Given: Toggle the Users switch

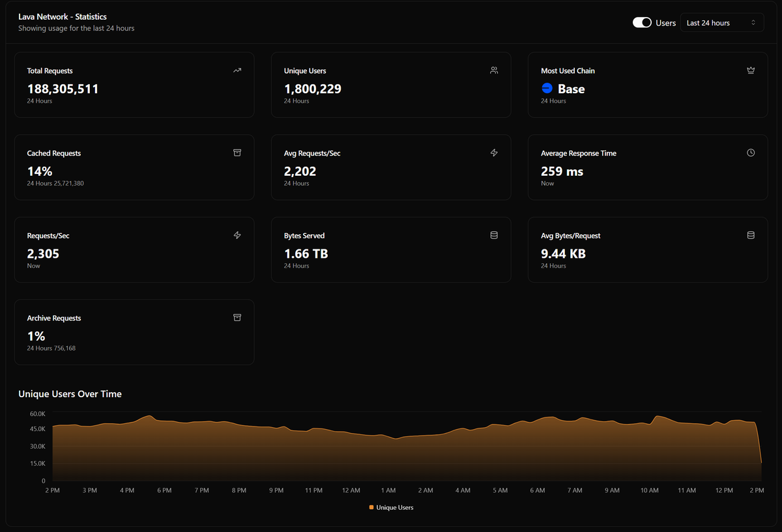Looking at the screenshot, I should pos(642,23).
